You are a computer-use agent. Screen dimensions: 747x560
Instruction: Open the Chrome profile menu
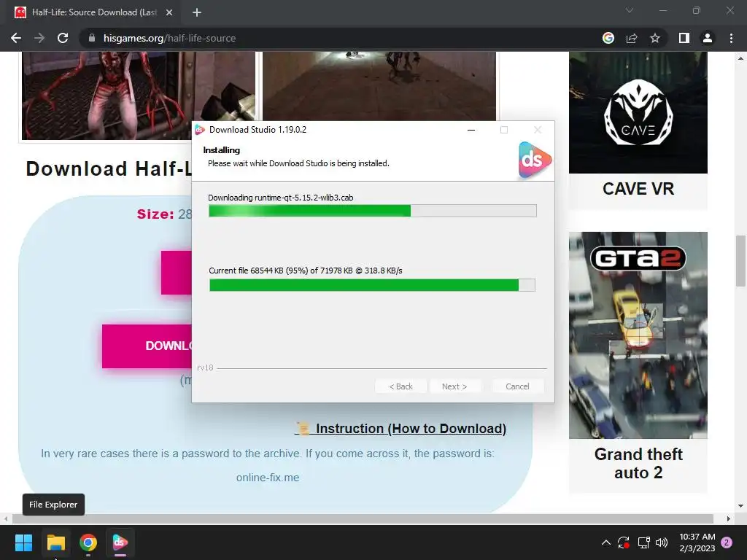click(x=708, y=38)
